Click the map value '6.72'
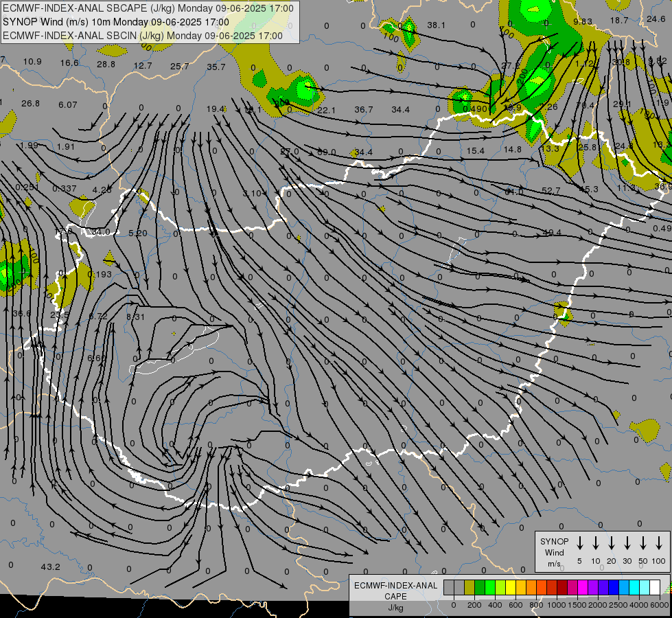Image resolution: width=672 pixels, height=618 pixels. (x=98, y=316)
